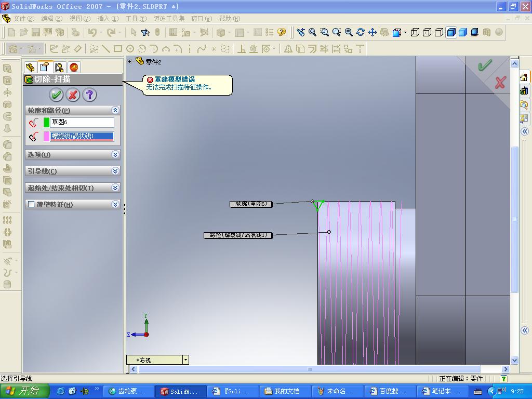Screen dimensions: 532x399
Task: Click the 路径(螺旋线/涡状线1) callout label
Action: (238, 235)
